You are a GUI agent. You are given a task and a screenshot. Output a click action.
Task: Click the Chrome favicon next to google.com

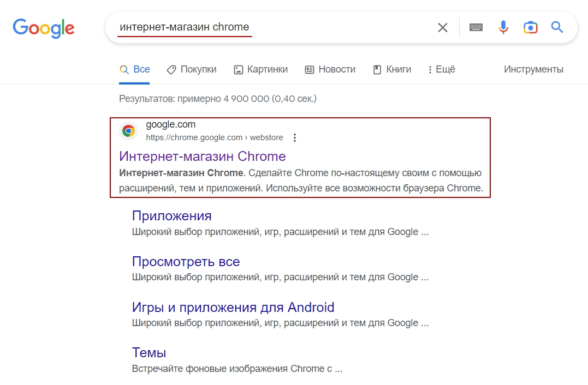click(129, 131)
